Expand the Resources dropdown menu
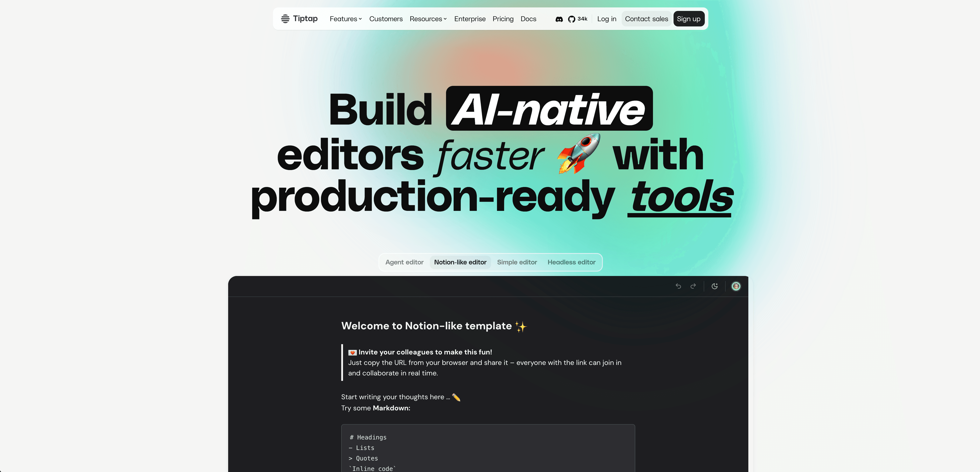980x472 pixels. (428, 19)
